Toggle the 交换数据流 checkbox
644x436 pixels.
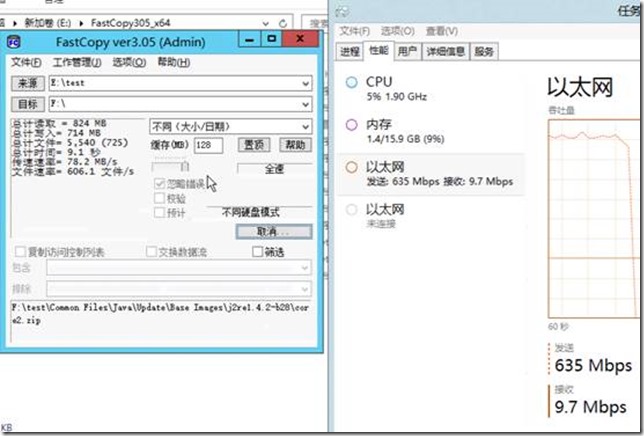152,252
